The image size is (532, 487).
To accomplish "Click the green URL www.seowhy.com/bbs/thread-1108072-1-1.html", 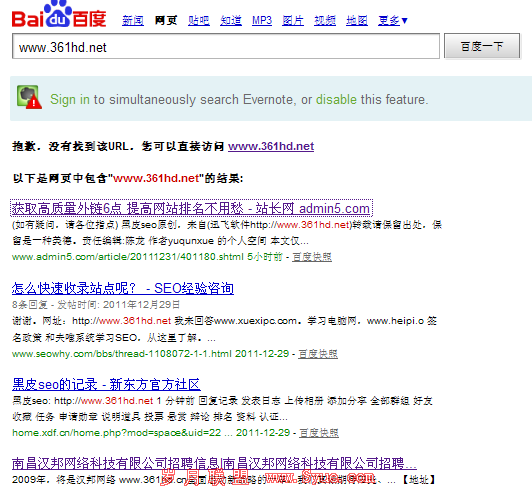I will (121, 354).
